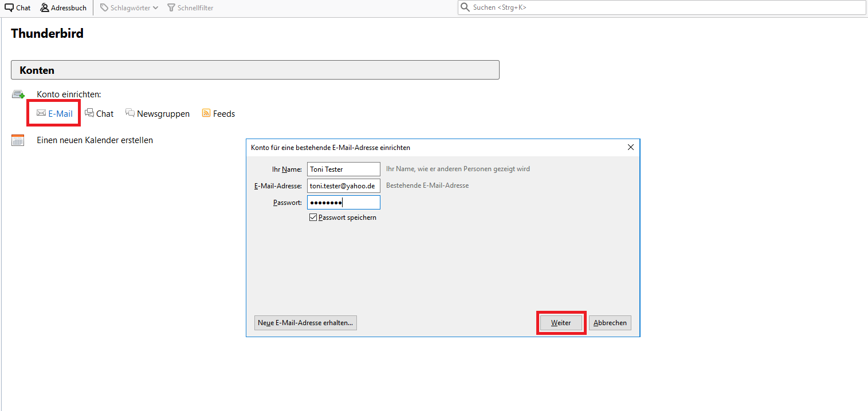Click the Ihr Name input field
868x411 pixels.
tap(344, 169)
